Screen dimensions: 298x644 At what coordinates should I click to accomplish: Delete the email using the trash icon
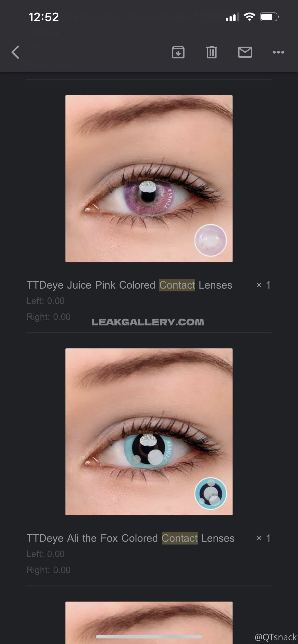click(x=211, y=52)
